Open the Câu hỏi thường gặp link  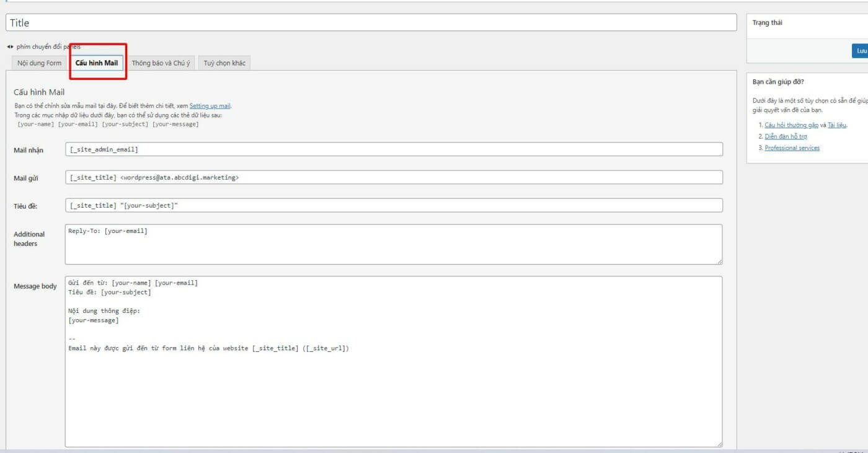791,125
